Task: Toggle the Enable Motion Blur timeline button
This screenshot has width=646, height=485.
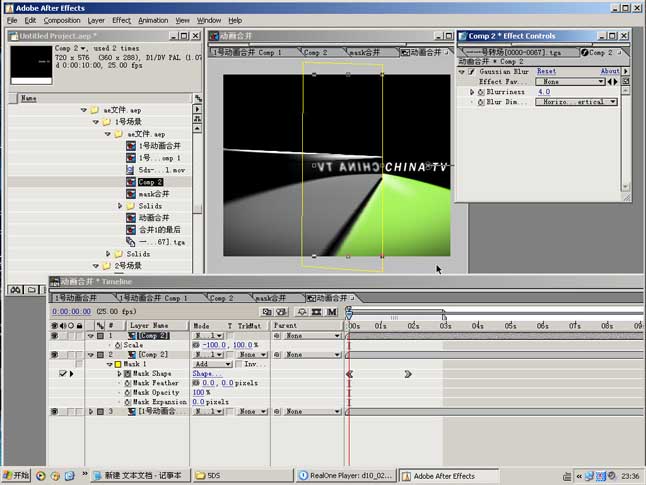Action: (x=332, y=312)
